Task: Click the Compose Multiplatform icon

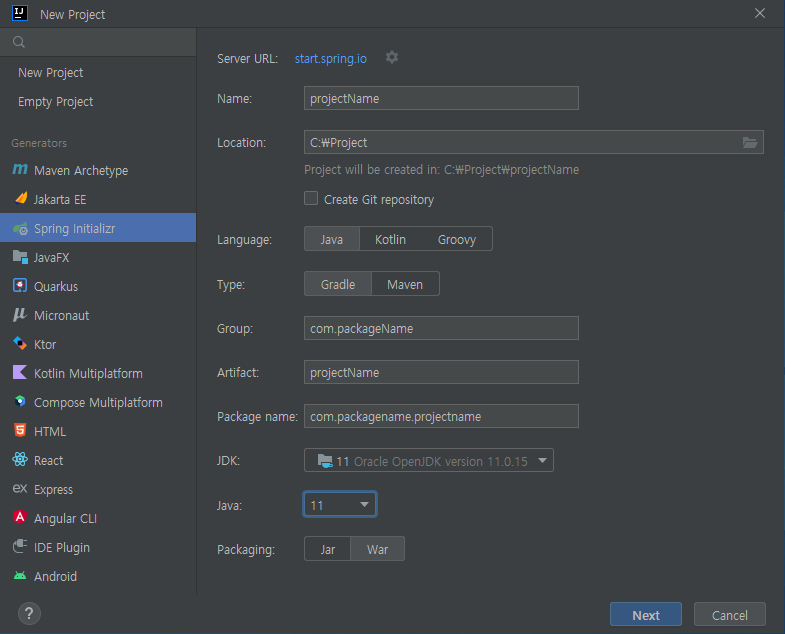Action: [x=20, y=402]
